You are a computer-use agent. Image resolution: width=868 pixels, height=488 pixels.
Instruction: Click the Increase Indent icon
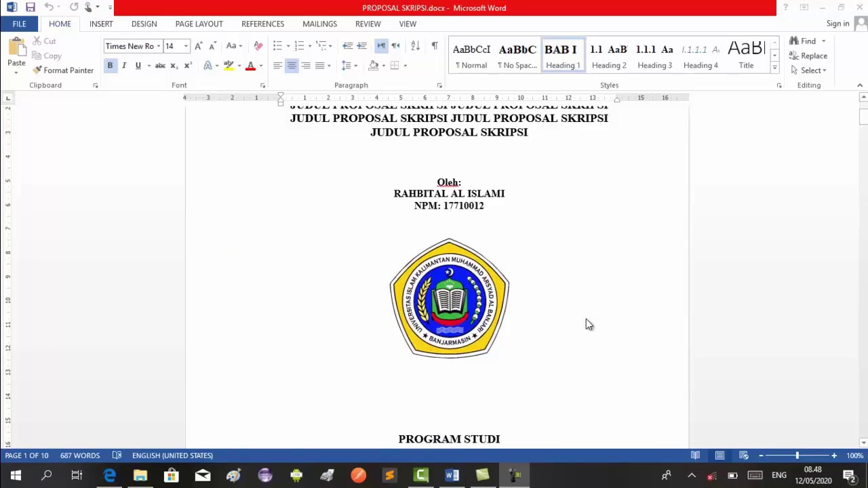362,46
